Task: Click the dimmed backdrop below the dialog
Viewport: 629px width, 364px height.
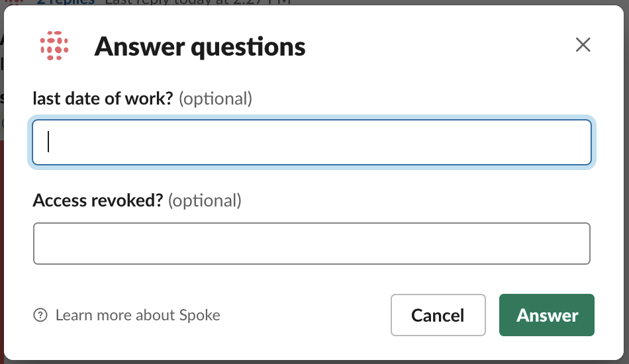Action: point(314,362)
